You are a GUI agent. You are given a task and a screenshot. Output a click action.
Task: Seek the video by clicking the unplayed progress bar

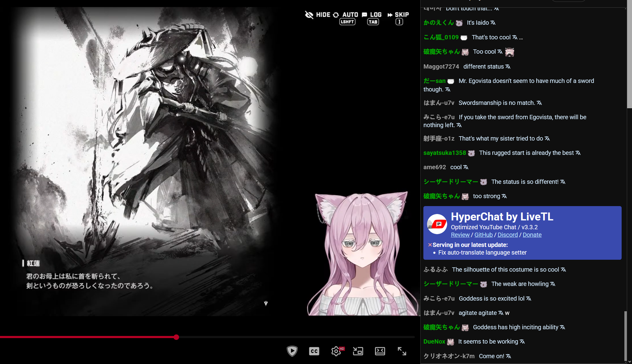296,337
